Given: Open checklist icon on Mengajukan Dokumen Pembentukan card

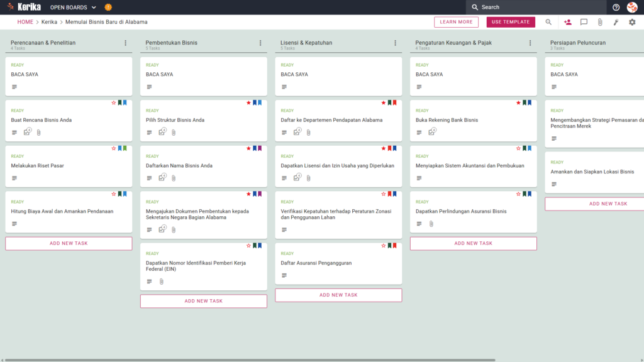Looking at the screenshot, I should (x=162, y=229).
